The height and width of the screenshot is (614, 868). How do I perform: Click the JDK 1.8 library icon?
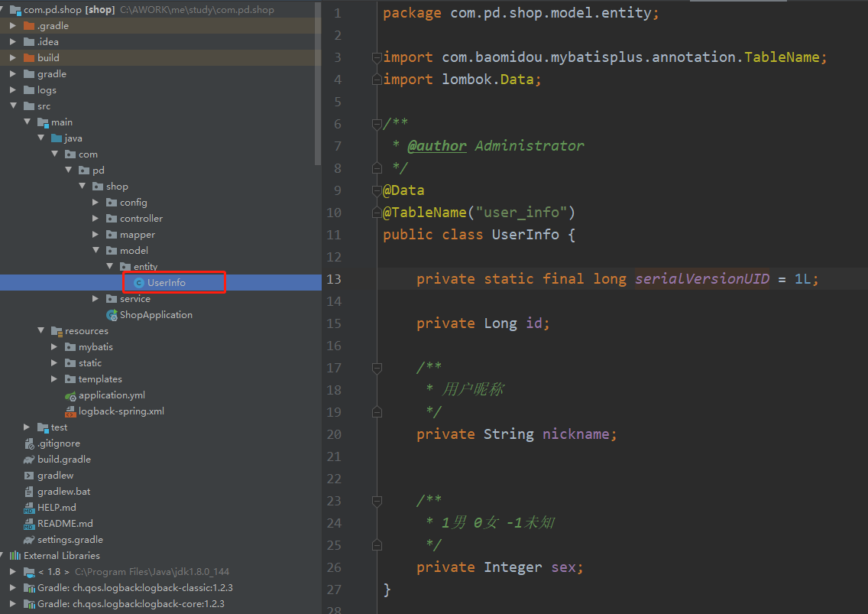tap(29, 572)
